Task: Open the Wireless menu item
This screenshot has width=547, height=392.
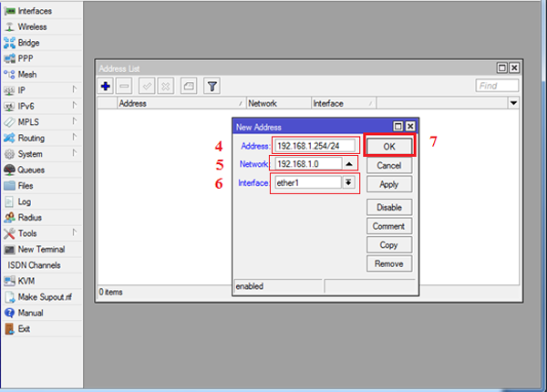Action: (32, 27)
